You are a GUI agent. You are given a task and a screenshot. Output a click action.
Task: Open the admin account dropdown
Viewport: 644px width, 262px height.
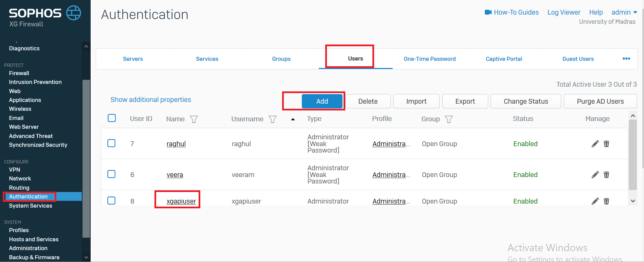click(x=624, y=13)
